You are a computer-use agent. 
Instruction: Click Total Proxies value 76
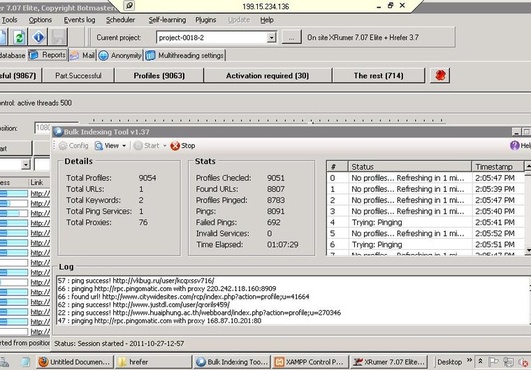click(143, 222)
